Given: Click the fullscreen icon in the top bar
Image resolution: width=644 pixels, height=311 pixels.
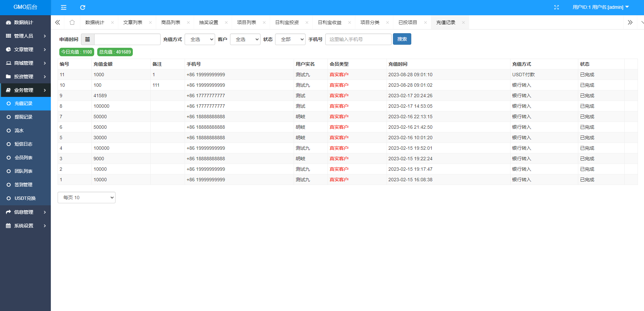Looking at the screenshot, I should click(x=557, y=7).
